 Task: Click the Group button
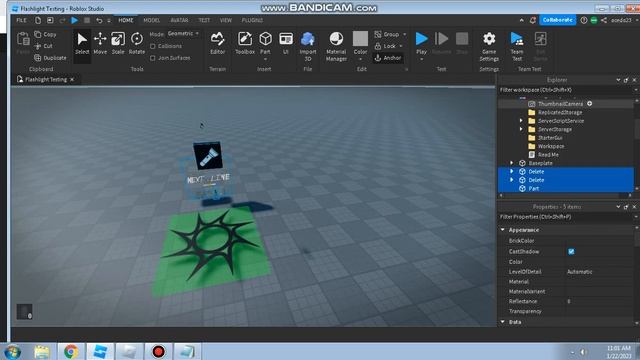[x=387, y=34]
